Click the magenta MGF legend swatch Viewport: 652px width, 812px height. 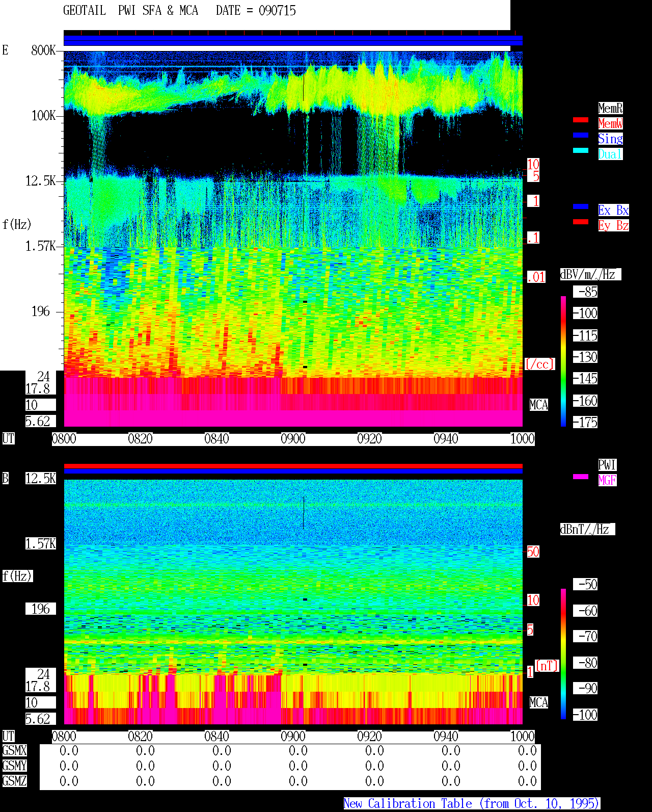(581, 477)
